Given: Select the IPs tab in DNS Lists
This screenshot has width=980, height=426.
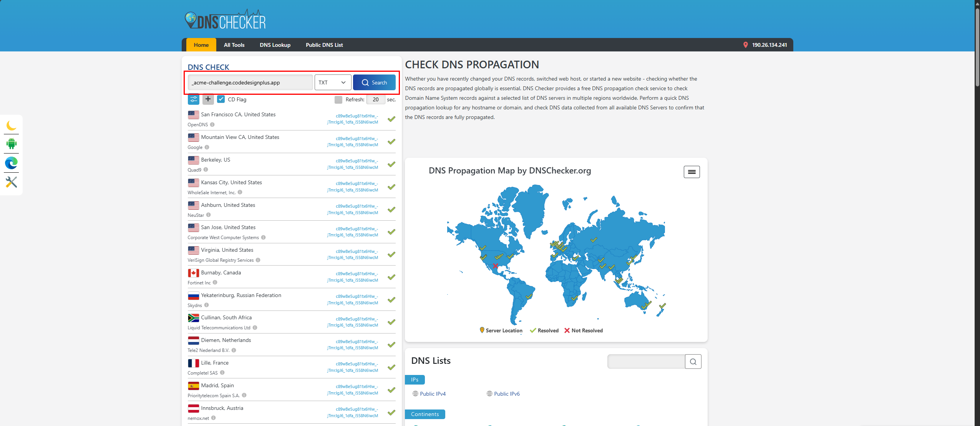Looking at the screenshot, I should coord(415,380).
